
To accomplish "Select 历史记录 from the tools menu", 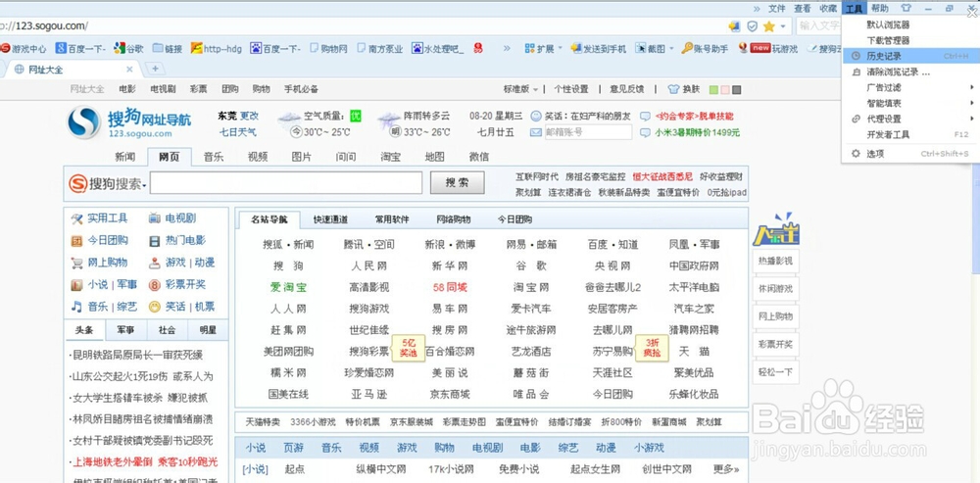I will pyautogui.click(x=910, y=56).
